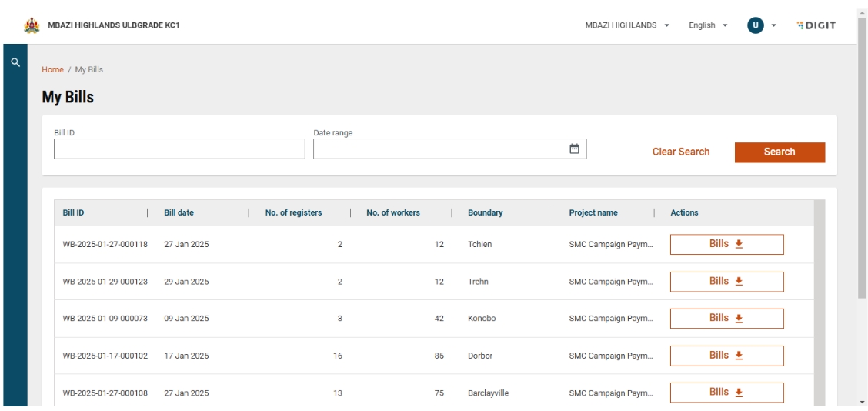Click inside the Date range field
The image size is (868, 411).
pos(439,149)
